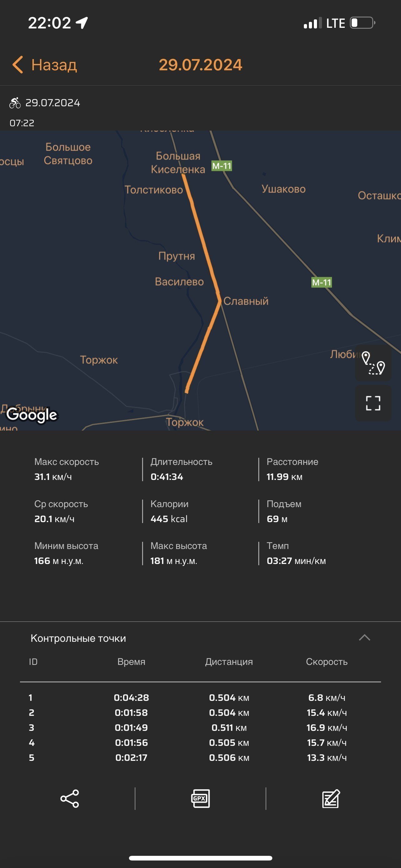Tap the Славный label on the map
Viewport: 401px width, 868px height.
[x=246, y=301]
